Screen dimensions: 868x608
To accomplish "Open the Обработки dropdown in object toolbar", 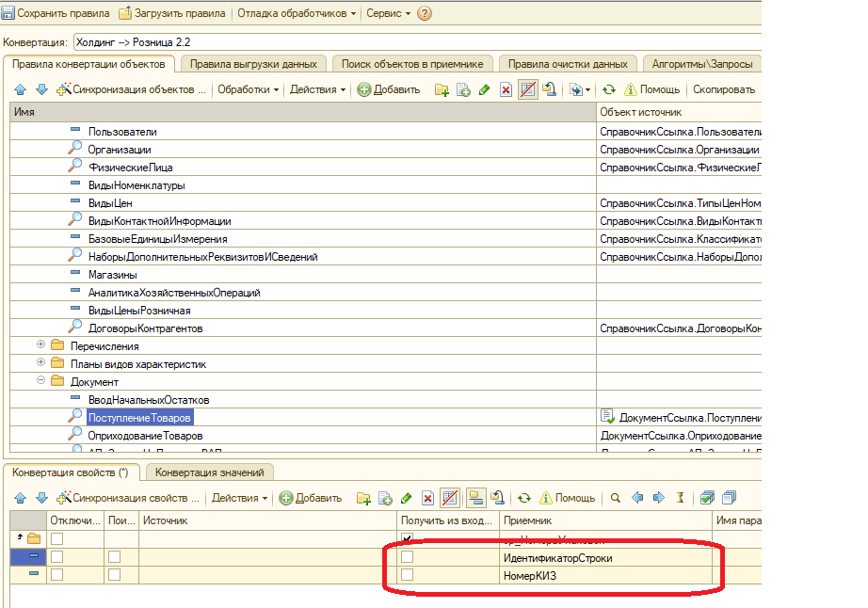I will pyautogui.click(x=248, y=89).
